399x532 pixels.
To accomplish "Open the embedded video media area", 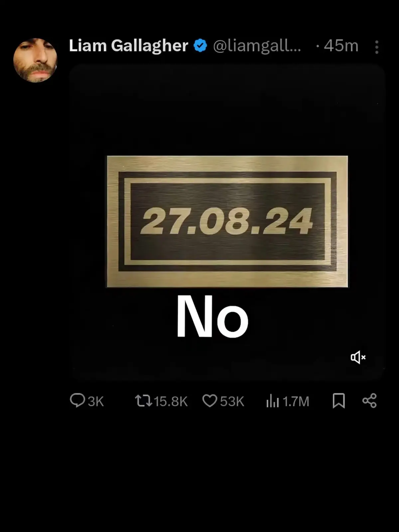I will [x=227, y=222].
